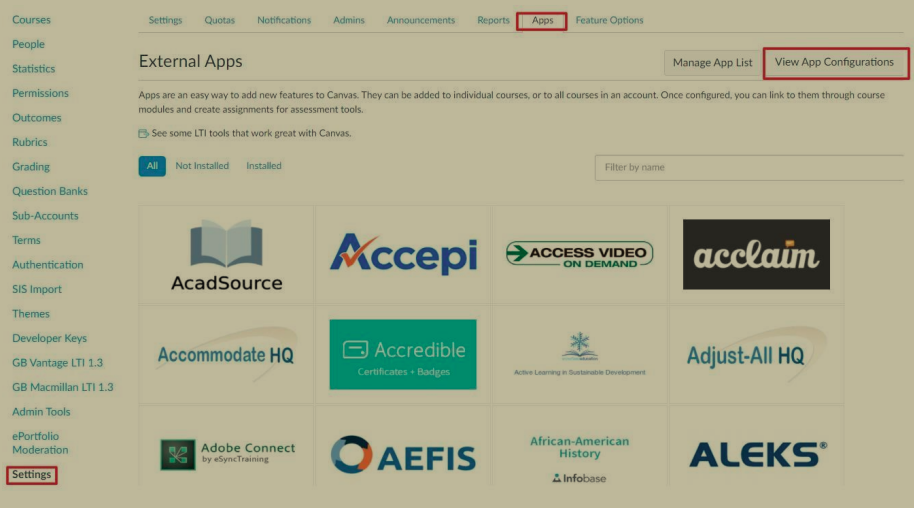Open Developer Keys in the sidebar

49,338
